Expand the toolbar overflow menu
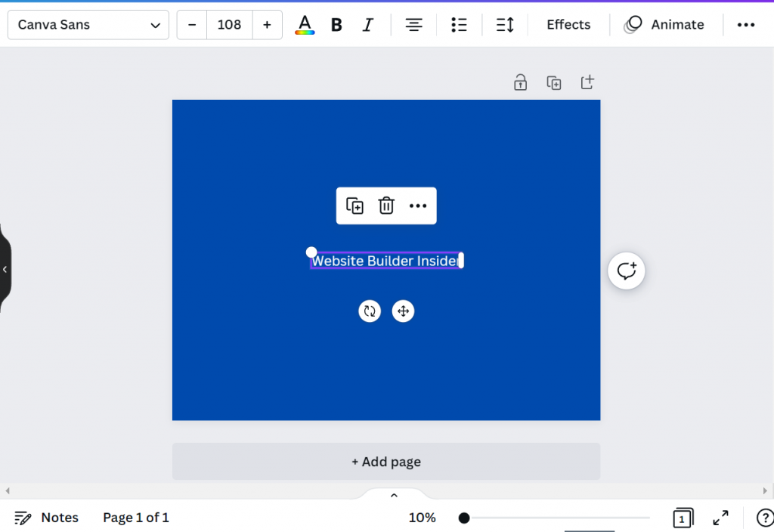774x532 pixels. click(x=746, y=24)
